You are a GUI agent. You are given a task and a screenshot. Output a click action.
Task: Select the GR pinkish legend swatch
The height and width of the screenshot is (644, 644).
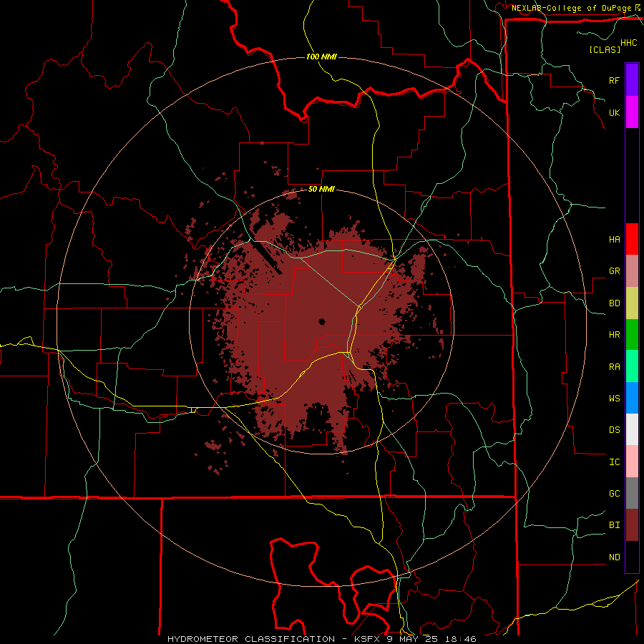[632, 271]
